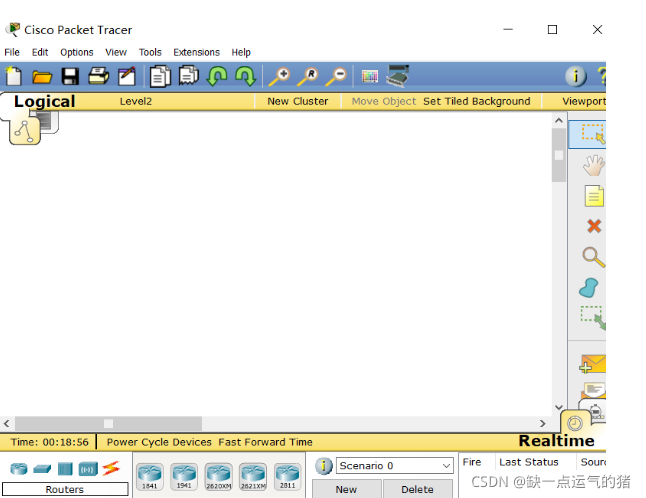
Task: Click the blue info icon in the toolbar
Action: click(x=576, y=76)
